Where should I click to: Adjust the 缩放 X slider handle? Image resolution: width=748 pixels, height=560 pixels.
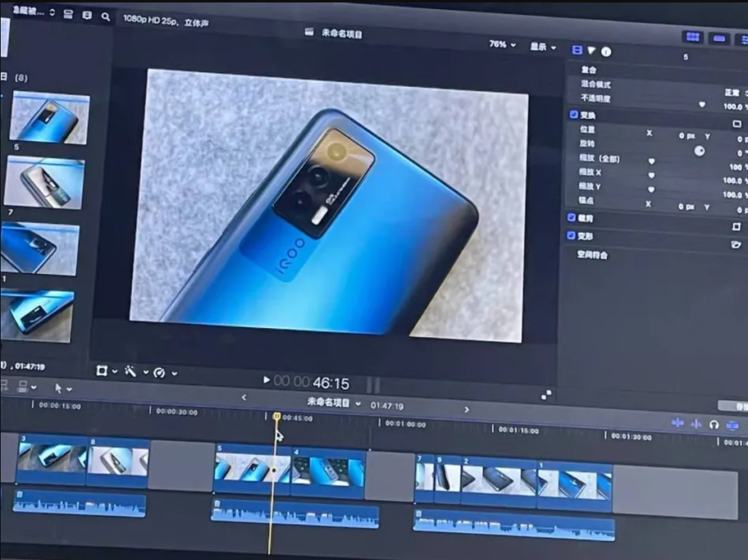click(652, 175)
